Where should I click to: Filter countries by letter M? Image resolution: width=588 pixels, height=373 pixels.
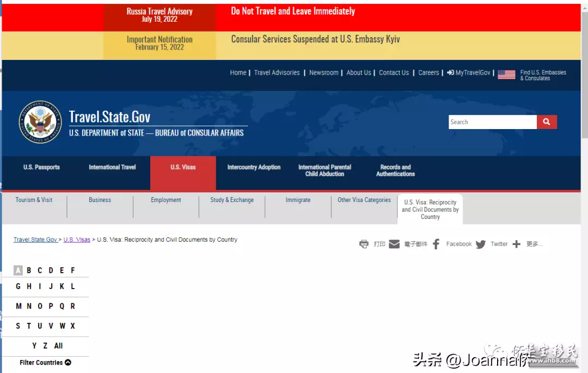pyautogui.click(x=19, y=306)
